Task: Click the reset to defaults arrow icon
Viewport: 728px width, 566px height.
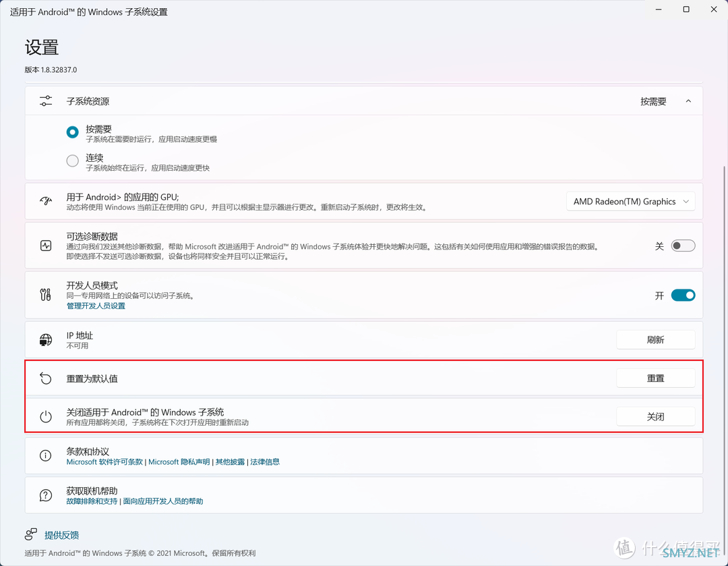Action: tap(46, 378)
